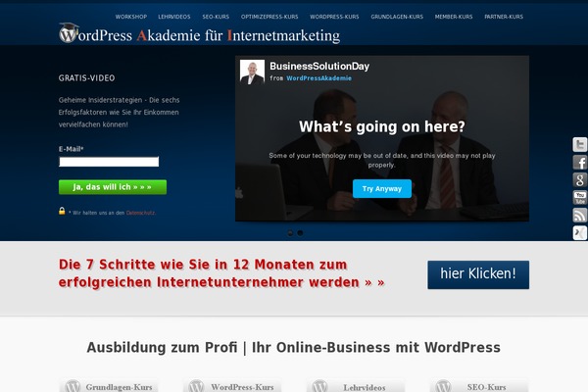
Task: Open the Twitter social sidebar icon
Action: click(x=580, y=144)
